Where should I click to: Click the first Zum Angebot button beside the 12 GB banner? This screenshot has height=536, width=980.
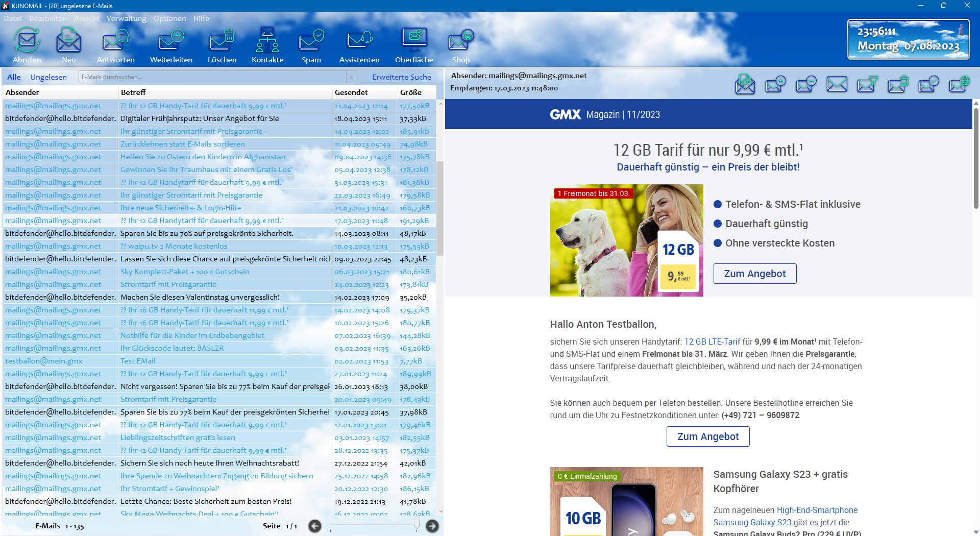(x=755, y=274)
